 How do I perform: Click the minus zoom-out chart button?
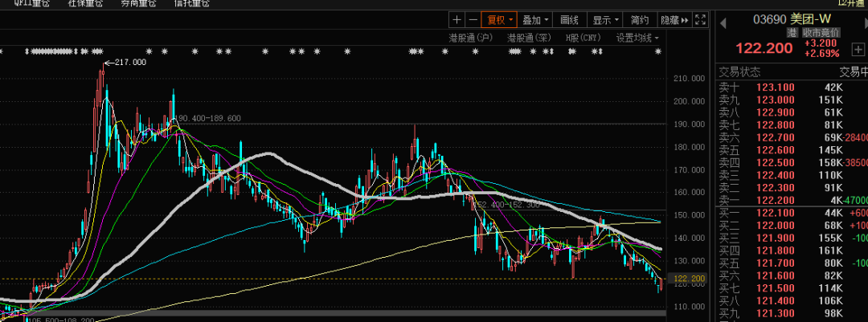tap(473, 19)
